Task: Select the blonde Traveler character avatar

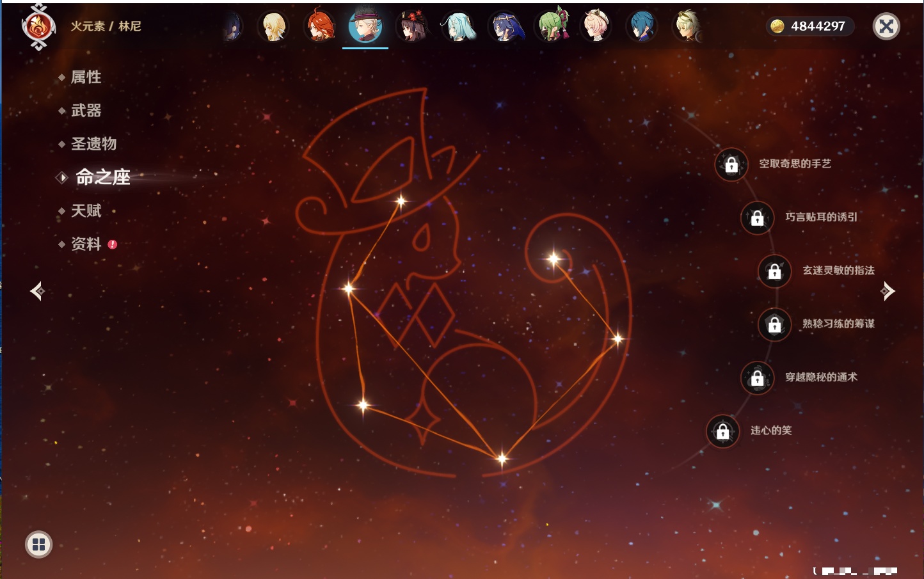Action: point(273,27)
